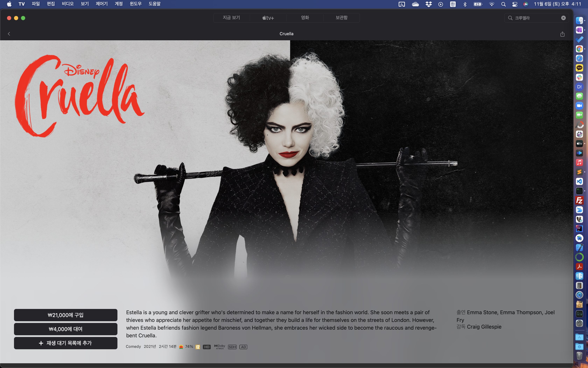
Task: Open Adobe Acrobat from the Dock
Action: pyautogui.click(x=579, y=267)
